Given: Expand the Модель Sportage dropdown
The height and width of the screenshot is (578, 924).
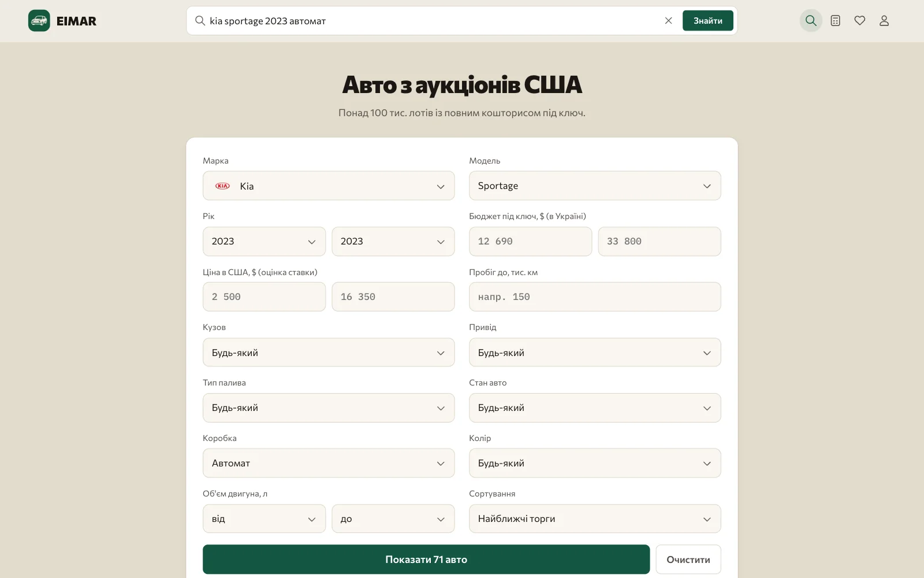Looking at the screenshot, I should click(595, 186).
